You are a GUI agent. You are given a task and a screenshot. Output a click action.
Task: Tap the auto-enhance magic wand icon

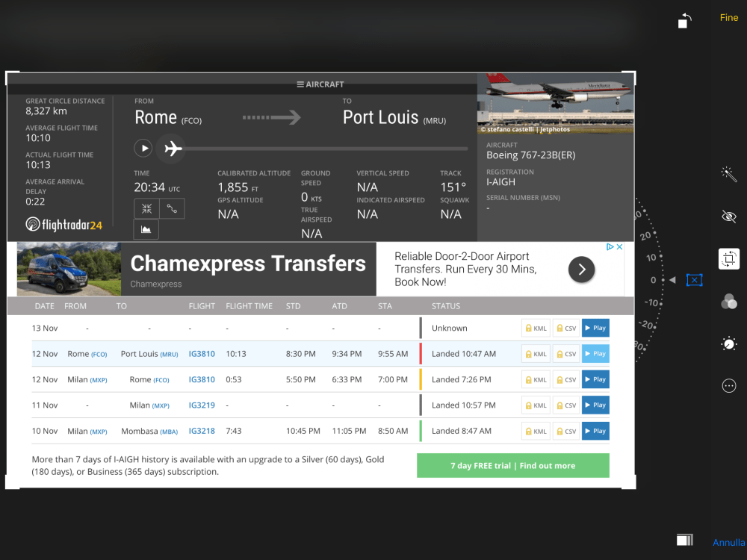tap(729, 174)
